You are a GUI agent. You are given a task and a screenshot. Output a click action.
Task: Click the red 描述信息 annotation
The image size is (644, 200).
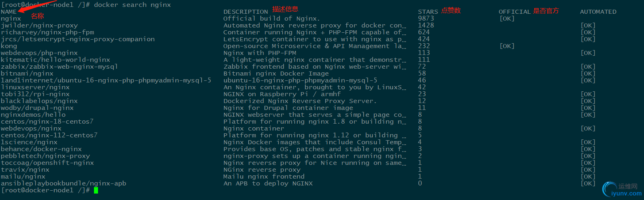(285, 9)
